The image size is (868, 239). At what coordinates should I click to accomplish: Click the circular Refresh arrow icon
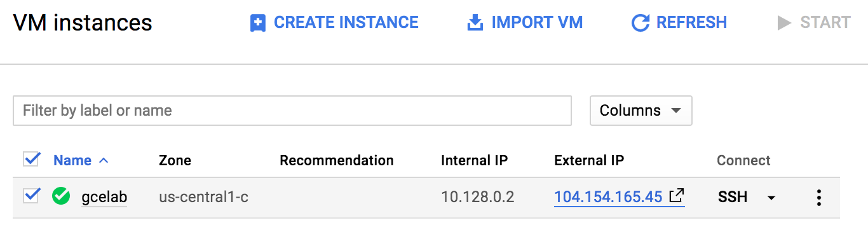640,24
